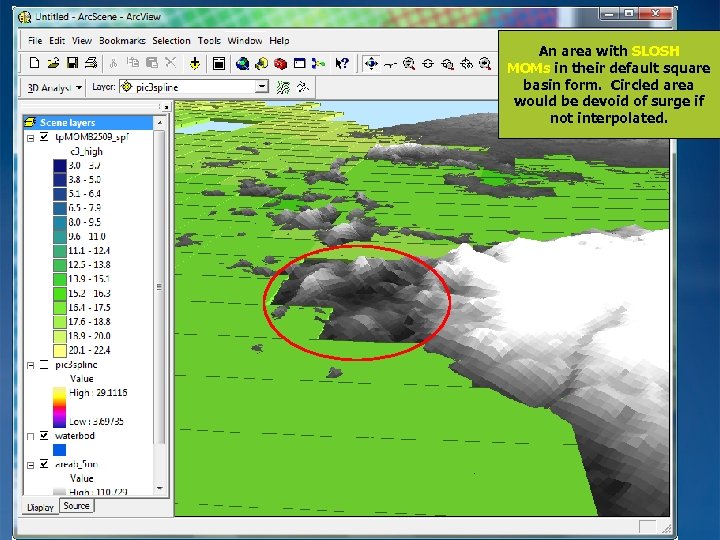This screenshot has height=540, width=720.
Task: Open the Edit menu
Action: click(57, 40)
